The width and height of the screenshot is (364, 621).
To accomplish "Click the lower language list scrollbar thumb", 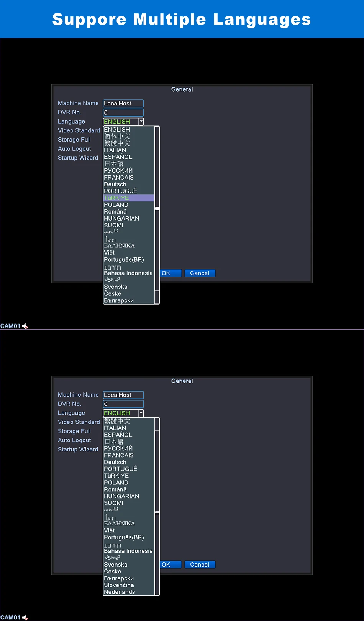I will click(x=157, y=513).
